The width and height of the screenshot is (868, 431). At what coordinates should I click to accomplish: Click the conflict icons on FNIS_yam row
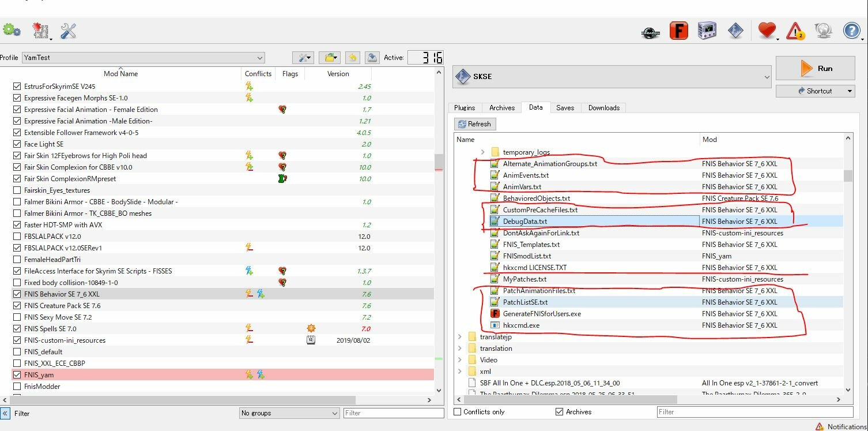(x=255, y=374)
